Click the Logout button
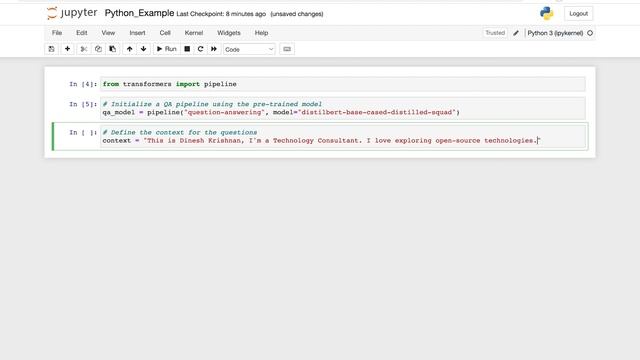This screenshot has height=360, width=640. [x=578, y=13]
